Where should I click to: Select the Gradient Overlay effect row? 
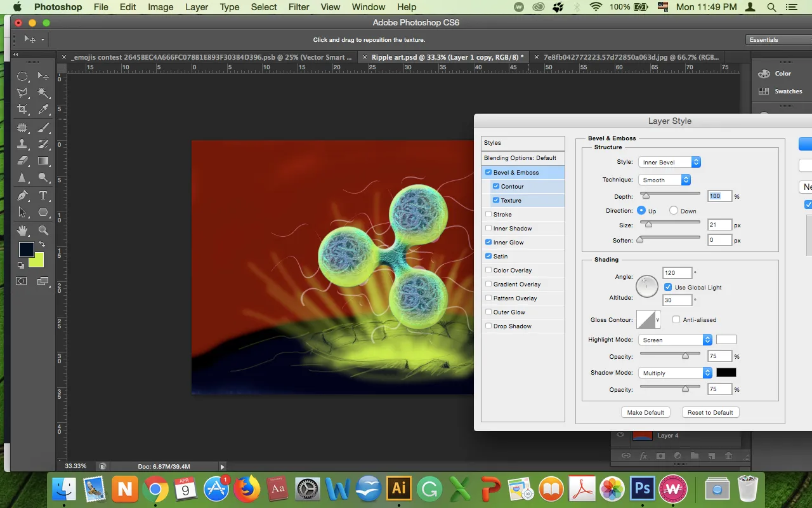[x=523, y=284]
